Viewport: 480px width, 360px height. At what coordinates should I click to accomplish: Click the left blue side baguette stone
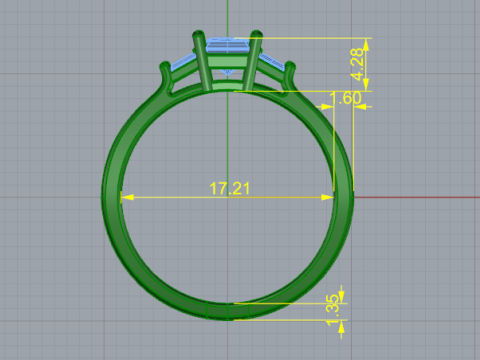183,63
